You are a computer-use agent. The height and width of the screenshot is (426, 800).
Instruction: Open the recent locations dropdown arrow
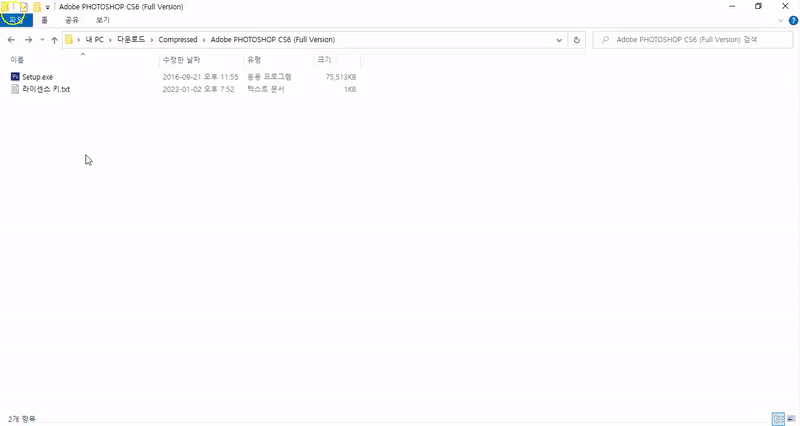pyautogui.click(x=42, y=40)
